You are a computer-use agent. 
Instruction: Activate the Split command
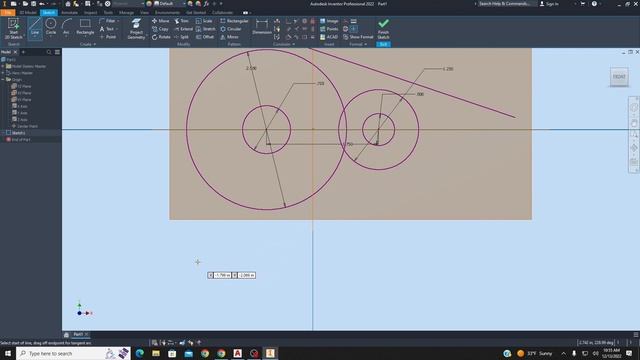tap(181, 37)
